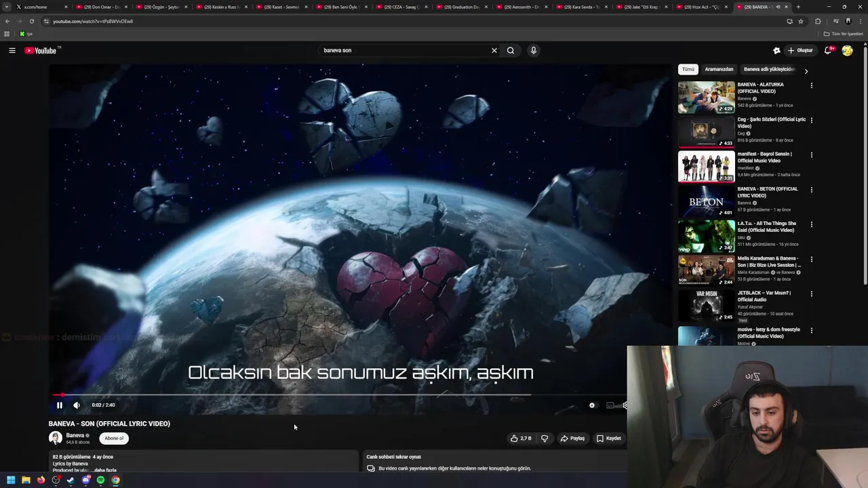Open Chrome extensions puzzle icon
Viewport: 868px width, 488px height.
click(x=818, y=21)
